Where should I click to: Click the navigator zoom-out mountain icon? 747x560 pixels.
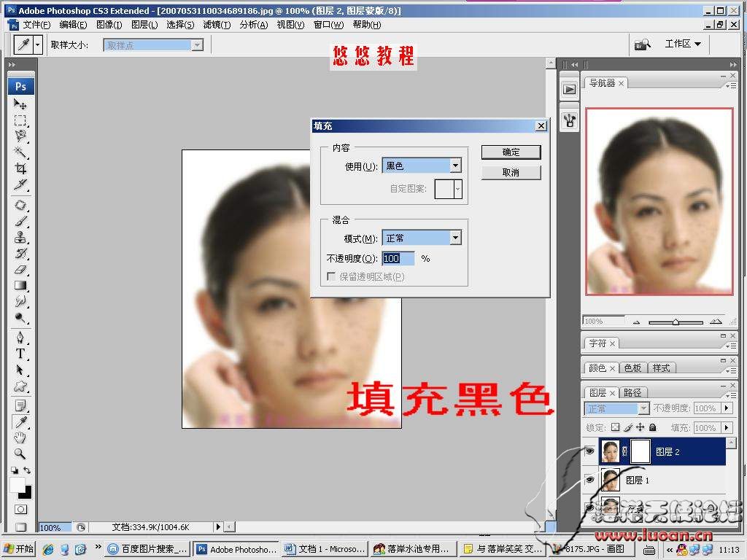(636, 322)
